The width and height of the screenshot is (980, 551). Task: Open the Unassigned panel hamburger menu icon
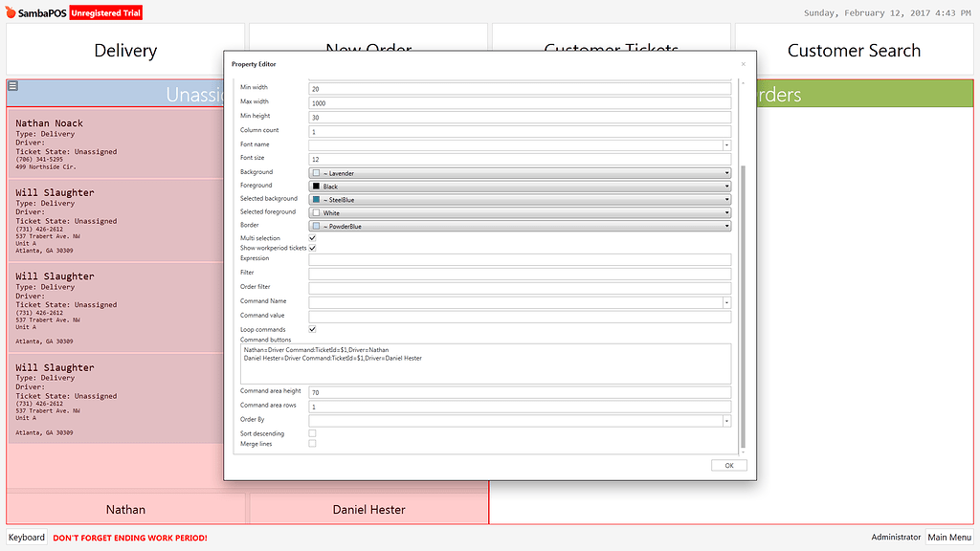[x=12, y=85]
